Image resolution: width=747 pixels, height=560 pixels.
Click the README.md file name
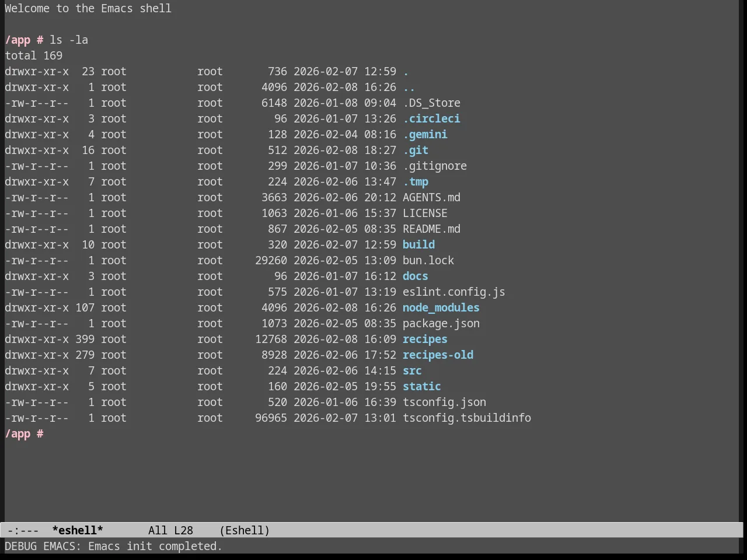[x=431, y=229]
